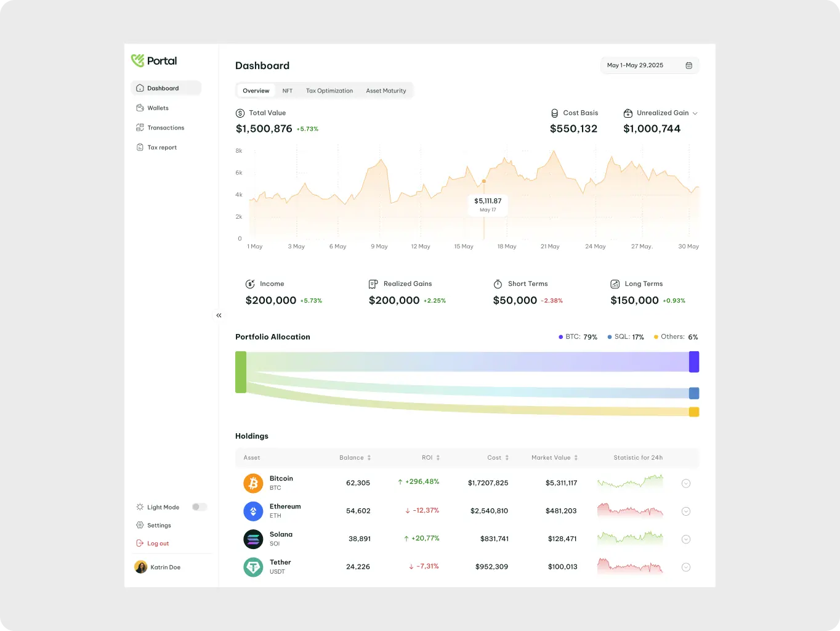The image size is (840, 631).
Task: Collapse the sidebar with the double arrow
Action: tap(219, 315)
